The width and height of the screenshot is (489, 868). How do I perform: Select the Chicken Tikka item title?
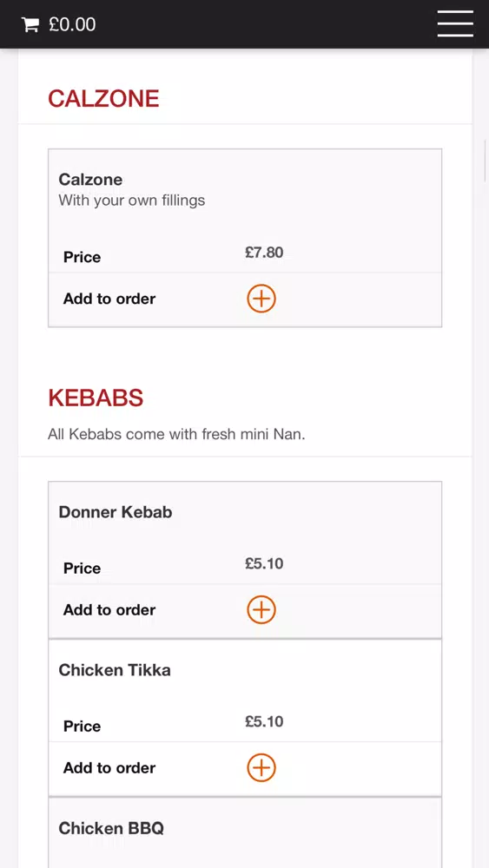(x=115, y=670)
